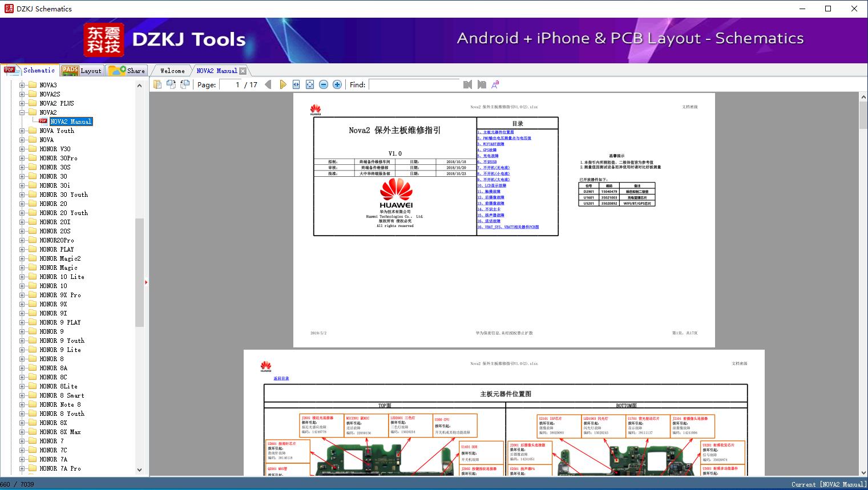Expand the HONOR 30S node
This screenshot has height=490, width=868.
[x=22, y=167]
